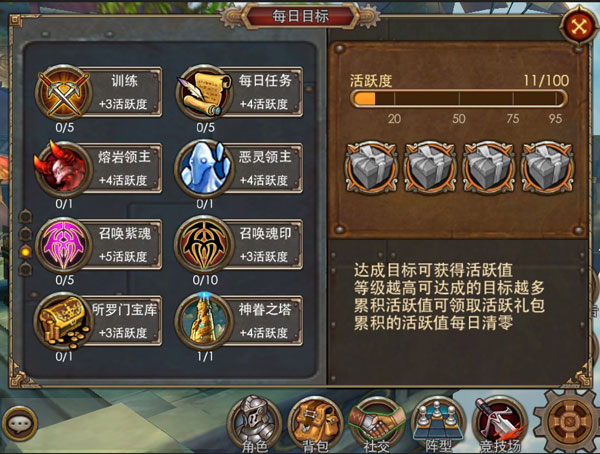Open the 训练 training goal
This screenshot has height=454, width=600.
pyautogui.click(x=99, y=92)
